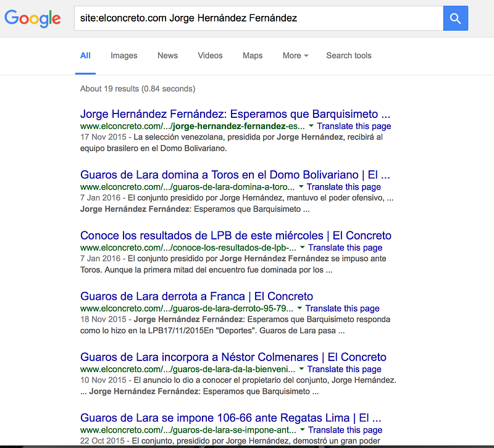The height and width of the screenshot is (448, 494).
Task: Expand URL arrow for guaros-de-lara-da-la-bienveni result
Action: pos(301,369)
